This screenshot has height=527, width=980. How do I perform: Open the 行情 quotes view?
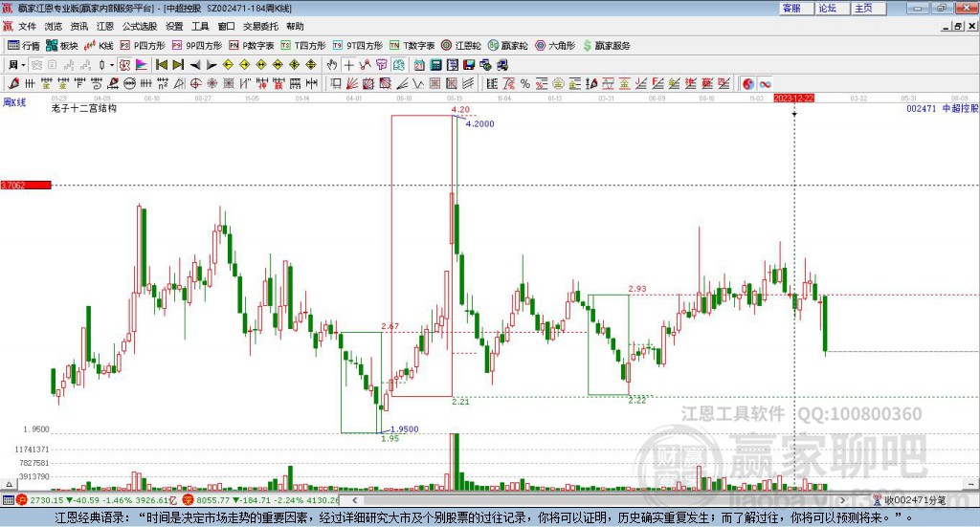[x=23, y=46]
